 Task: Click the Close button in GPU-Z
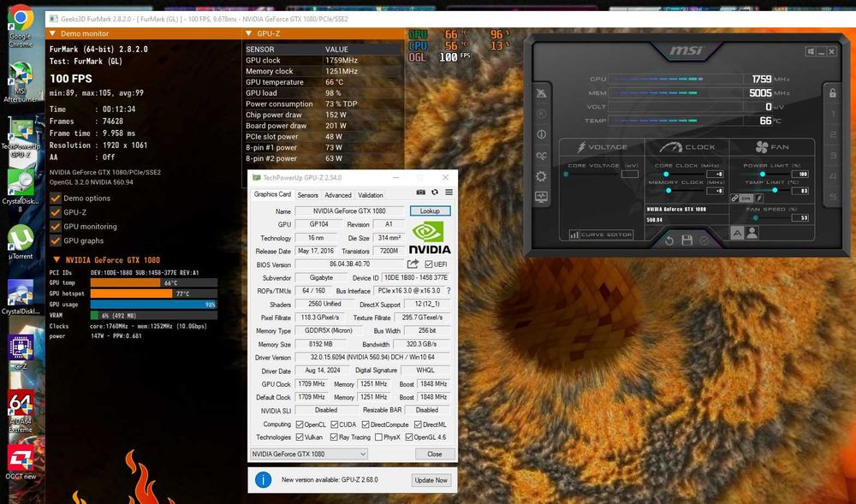[435, 454]
